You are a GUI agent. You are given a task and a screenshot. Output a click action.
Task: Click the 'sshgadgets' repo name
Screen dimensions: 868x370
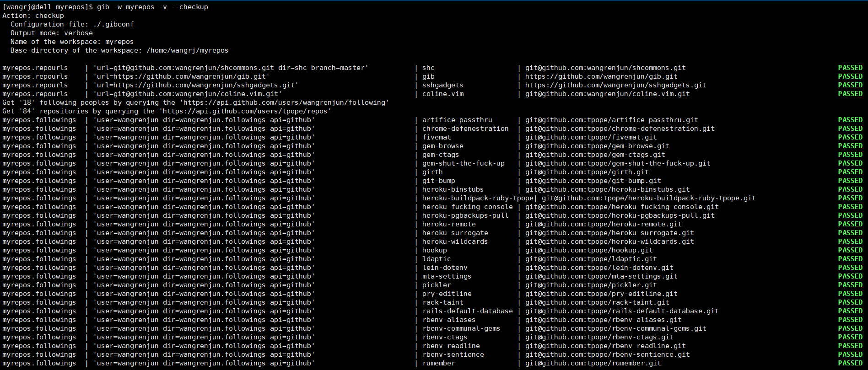[x=442, y=85]
